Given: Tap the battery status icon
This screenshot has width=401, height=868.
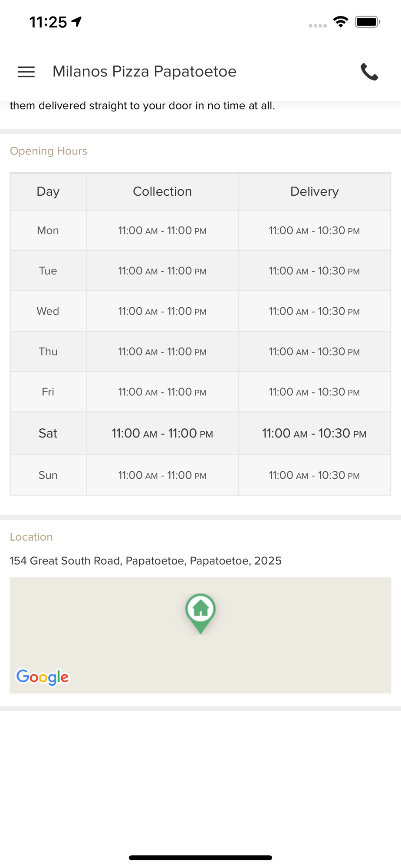Looking at the screenshot, I should tap(368, 22).
